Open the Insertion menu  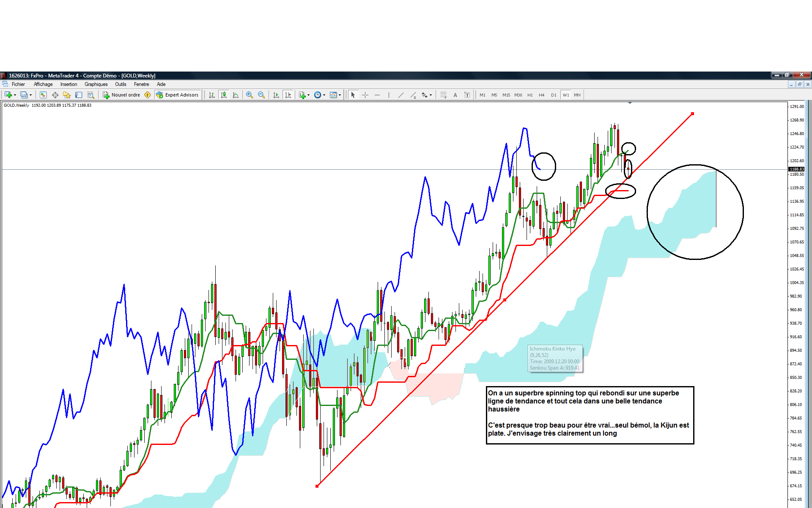coord(69,84)
